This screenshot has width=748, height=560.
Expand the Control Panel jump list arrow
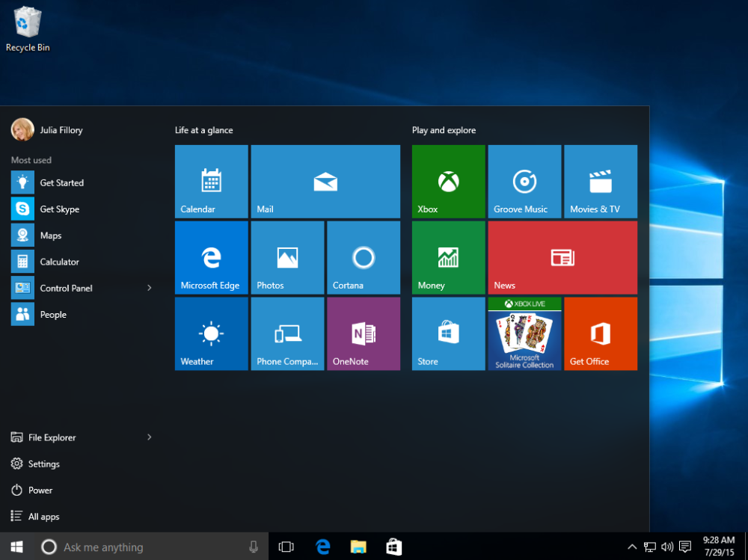point(150,288)
